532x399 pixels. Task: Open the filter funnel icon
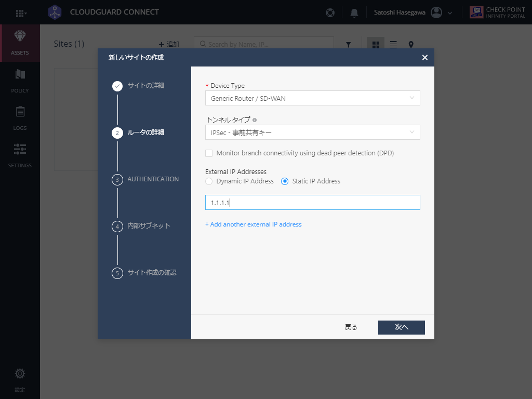point(349,45)
